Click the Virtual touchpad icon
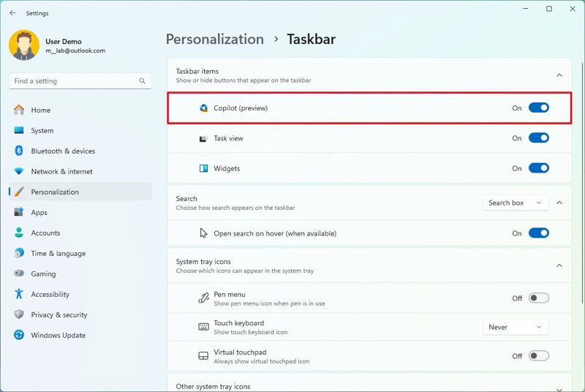The height and width of the screenshot is (392, 585). [x=203, y=356]
